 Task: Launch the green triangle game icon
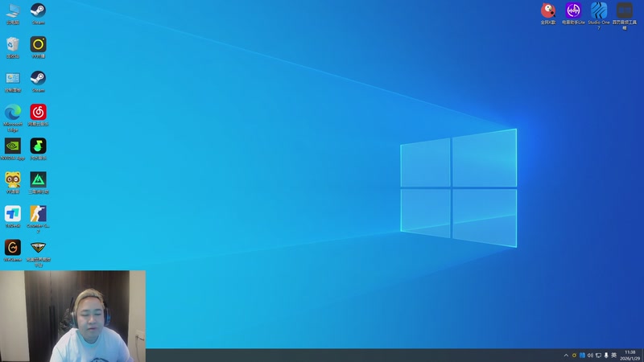(38, 183)
